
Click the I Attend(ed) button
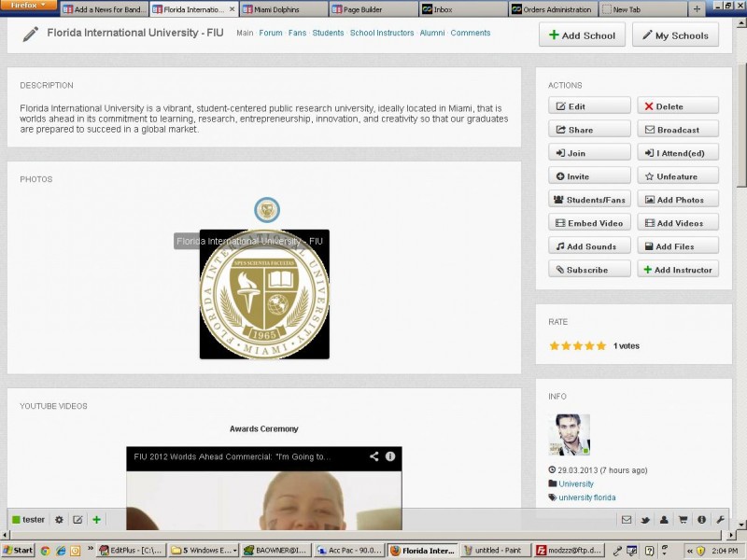tap(678, 153)
